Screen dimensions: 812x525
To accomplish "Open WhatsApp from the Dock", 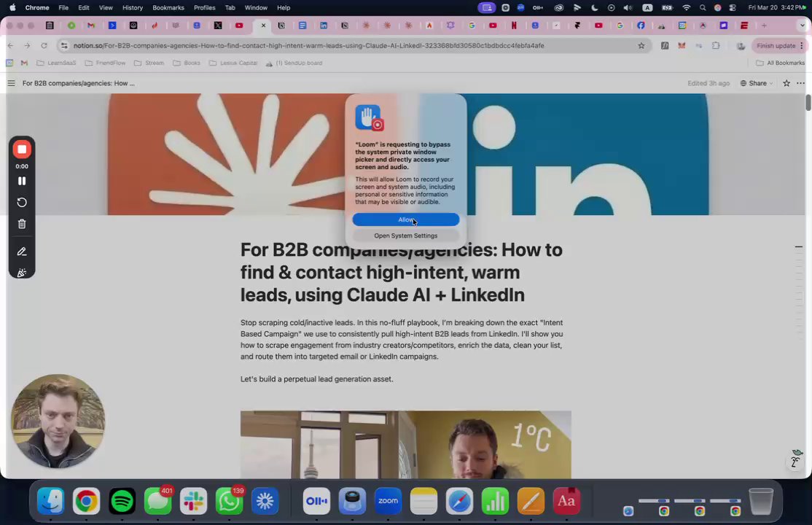I will [x=229, y=501].
